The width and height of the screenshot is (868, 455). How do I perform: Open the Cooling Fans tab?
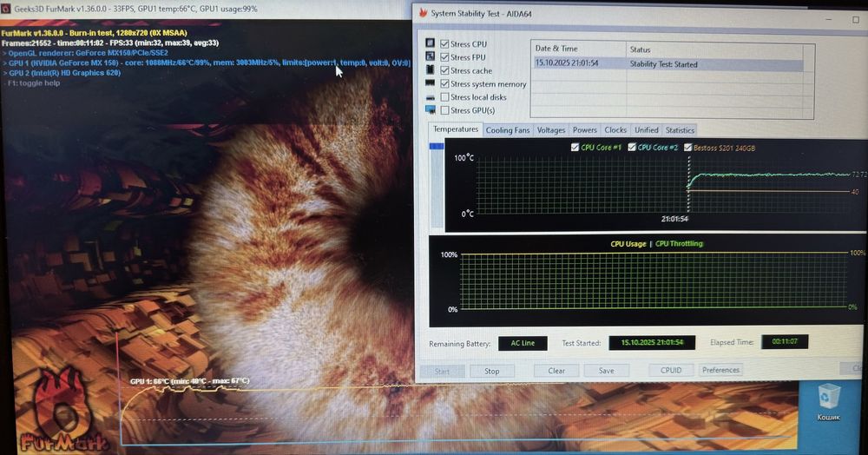pos(508,130)
